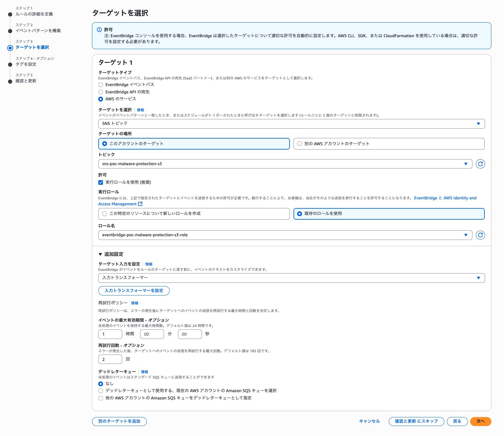Toggle the 実行ロールを使用 (推奨) checkbox
Screen dimensions: 504x436
(x=101, y=182)
